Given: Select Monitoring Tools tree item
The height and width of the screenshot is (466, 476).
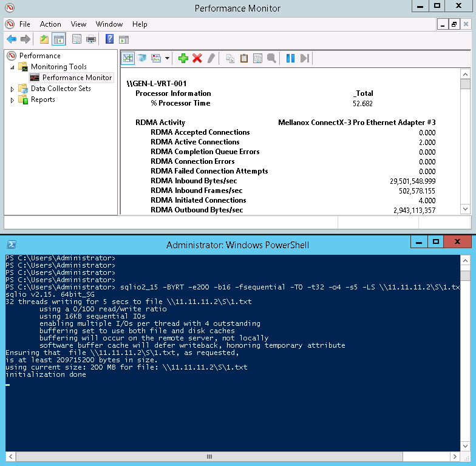Looking at the screenshot, I should pos(58,67).
